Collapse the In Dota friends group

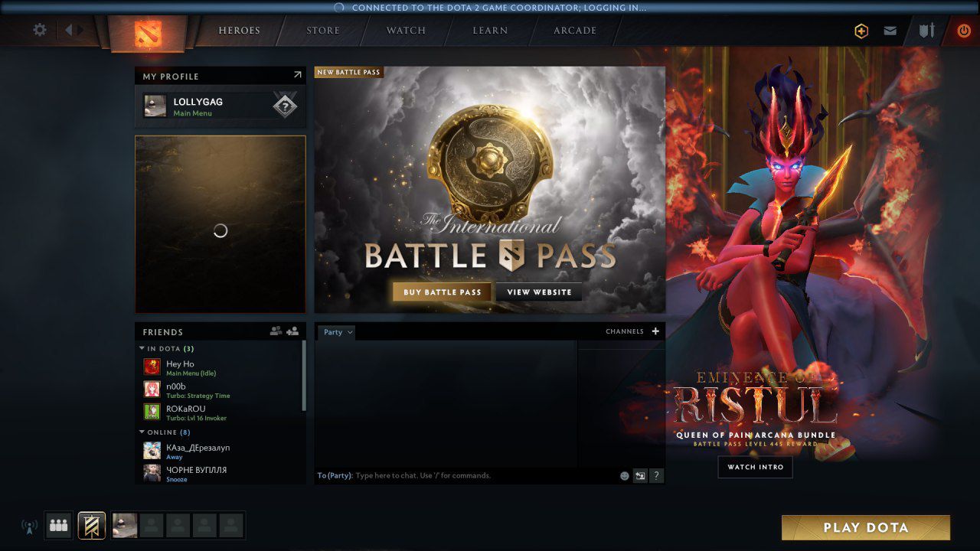pyautogui.click(x=142, y=349)
